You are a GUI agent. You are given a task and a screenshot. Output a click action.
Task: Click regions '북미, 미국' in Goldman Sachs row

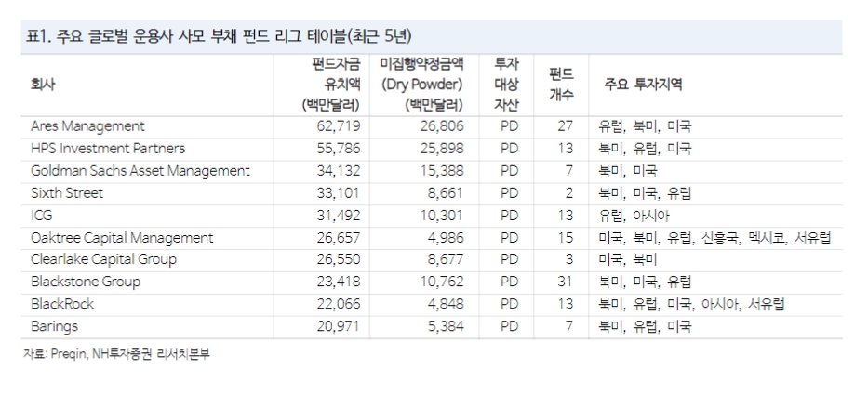pyautogui.click(x=628, y=171)
